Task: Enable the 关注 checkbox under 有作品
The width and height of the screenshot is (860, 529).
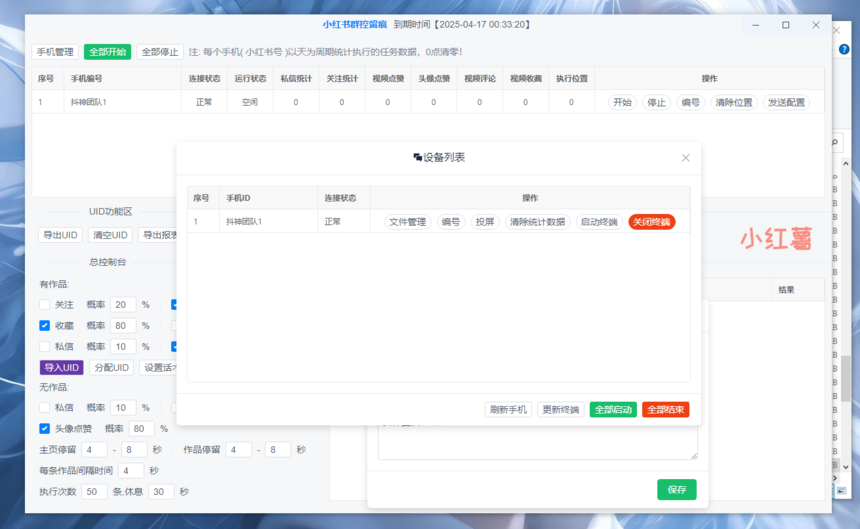Action: 44,304
